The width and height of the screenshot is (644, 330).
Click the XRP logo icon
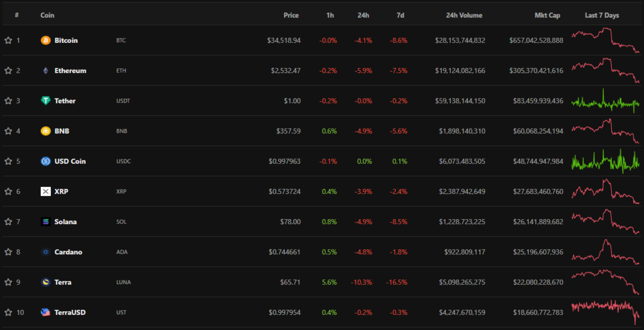[x=45, y=191]
